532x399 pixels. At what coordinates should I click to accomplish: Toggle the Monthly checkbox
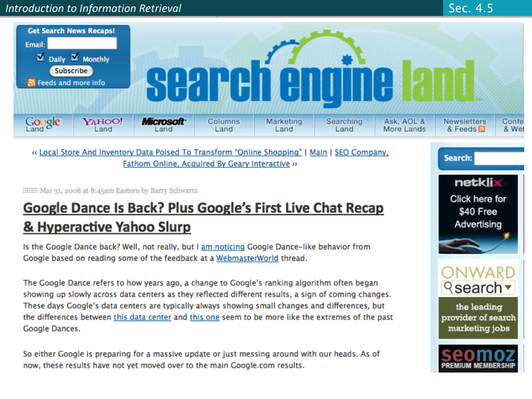(x=75, y=57)
